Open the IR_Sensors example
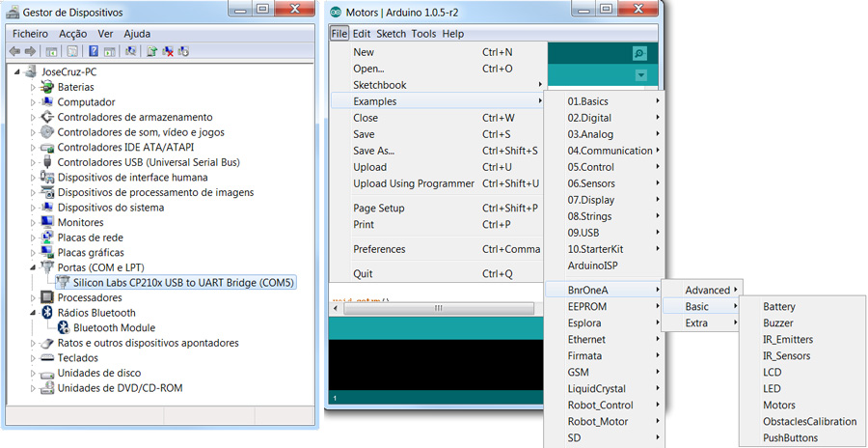The height and width of the screenshot is (448, 868). 802,355
